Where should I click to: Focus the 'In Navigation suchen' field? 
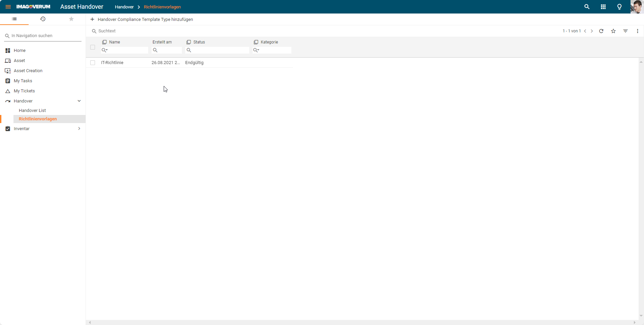(43, 36)
